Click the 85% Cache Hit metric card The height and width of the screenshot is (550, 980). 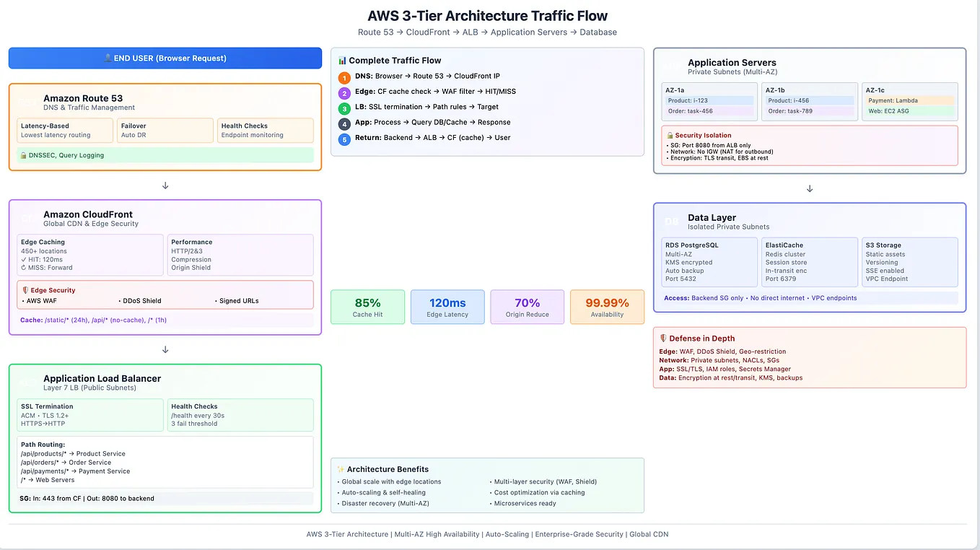367,307
